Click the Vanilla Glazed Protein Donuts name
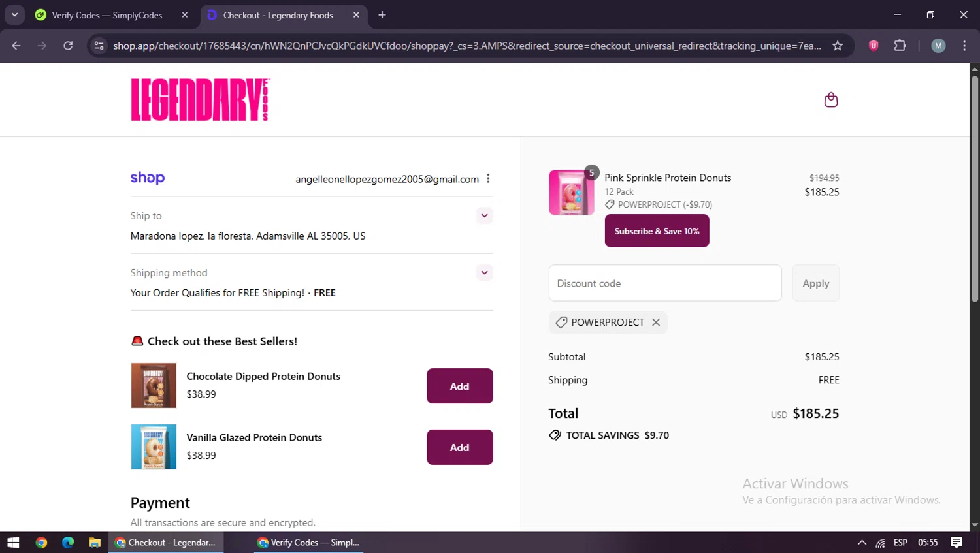Image resolution: width=980 pixels, height=553 pixels. (254, 437)
